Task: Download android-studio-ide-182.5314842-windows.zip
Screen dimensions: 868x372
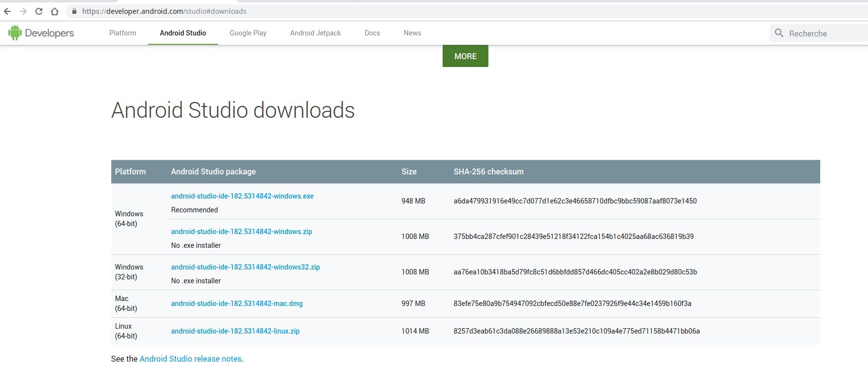Action: [242, 232]
